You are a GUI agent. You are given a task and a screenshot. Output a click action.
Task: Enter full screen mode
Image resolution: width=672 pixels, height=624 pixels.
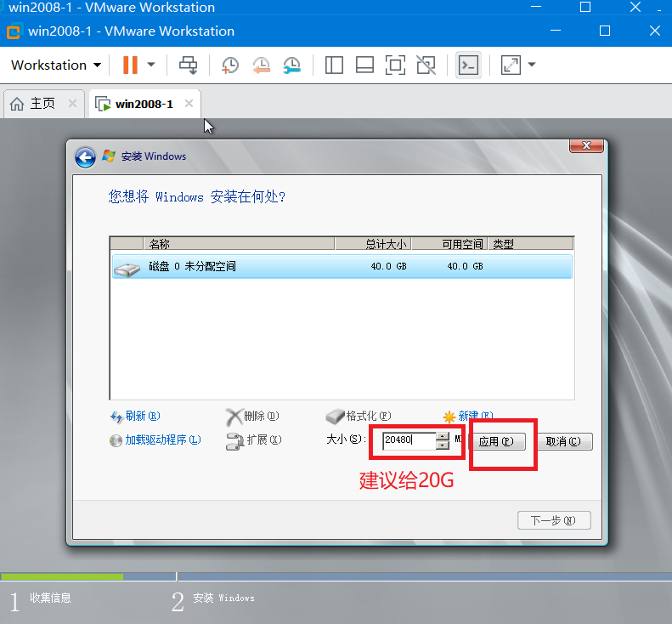395,65
